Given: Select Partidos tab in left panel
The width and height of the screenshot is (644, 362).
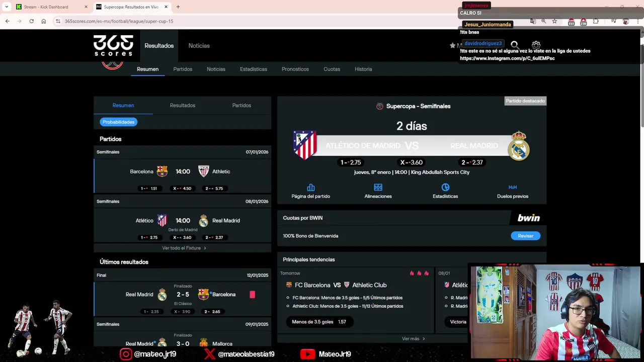Looking at the screenshot, I should (x=242, y=105).
